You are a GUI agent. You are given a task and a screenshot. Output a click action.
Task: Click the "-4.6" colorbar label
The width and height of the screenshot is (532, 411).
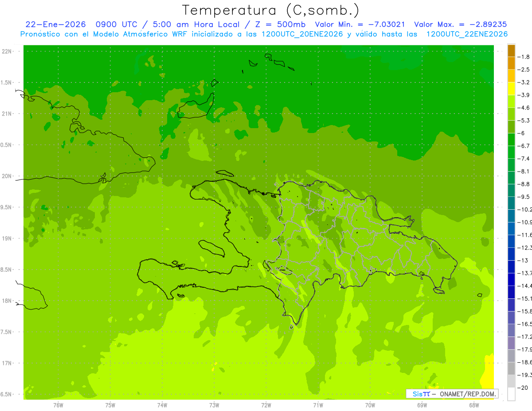click(524, 108)
